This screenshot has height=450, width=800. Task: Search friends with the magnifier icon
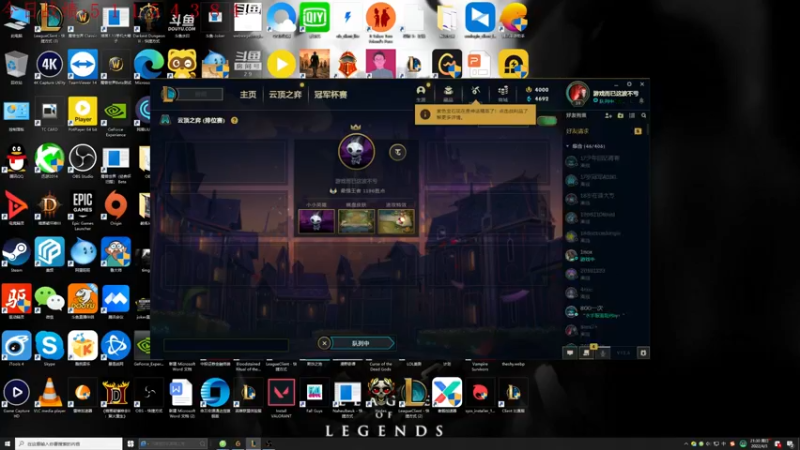pyautogui.click(x=643, y=116)
